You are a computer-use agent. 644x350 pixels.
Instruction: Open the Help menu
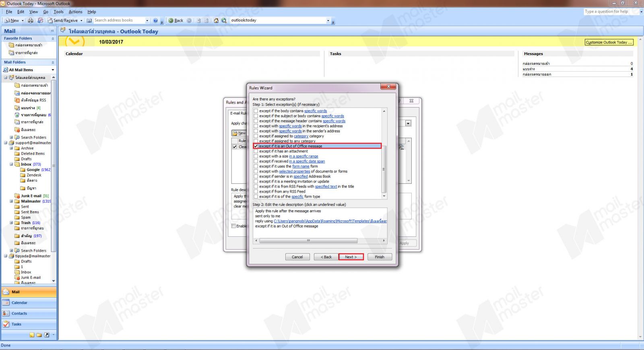tap(92, 12)
